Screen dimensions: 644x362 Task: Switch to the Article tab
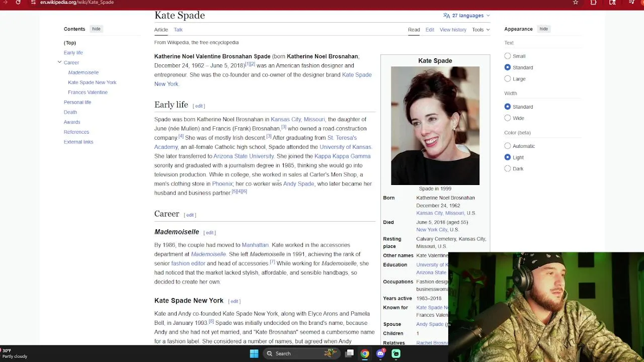click(x=161, y=30)
